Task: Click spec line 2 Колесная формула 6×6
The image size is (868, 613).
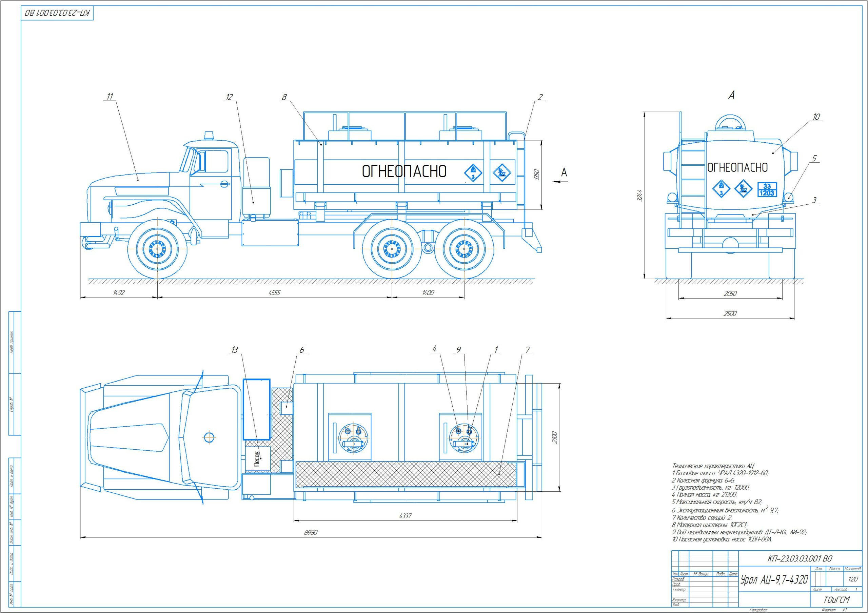Action: 704,481
